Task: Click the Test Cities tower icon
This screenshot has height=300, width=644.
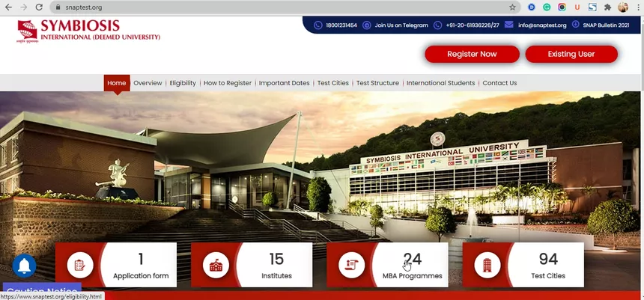Action: click(487, 265)
